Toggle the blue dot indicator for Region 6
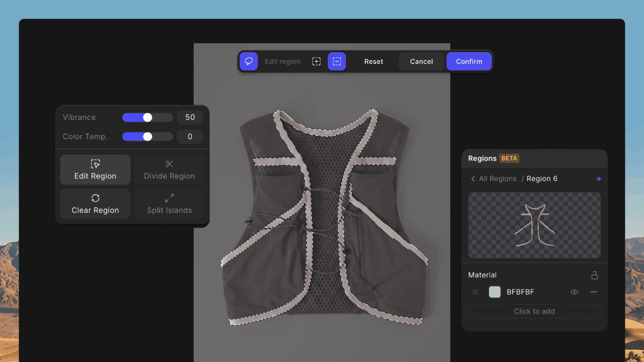 point(599,178)
